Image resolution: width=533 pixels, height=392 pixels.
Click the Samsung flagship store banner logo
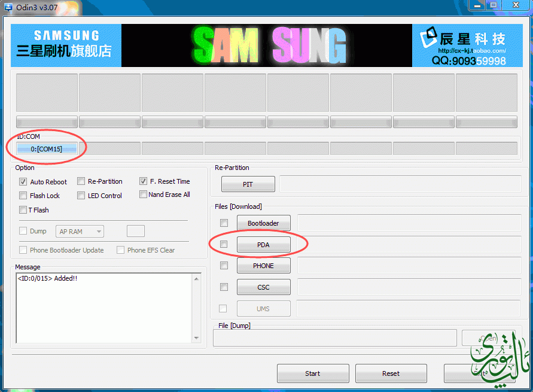66,45
